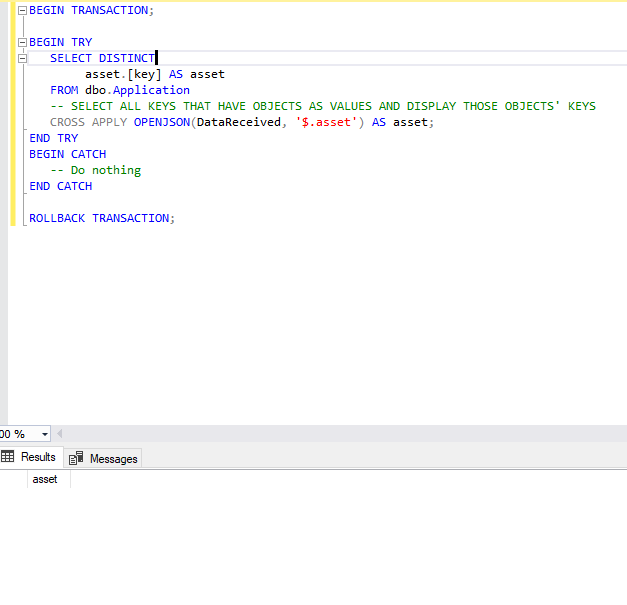627x605 pixels.
Task: Collapse the BEGIN TRANSACTION code block
Action: click(x=22, y=10)
